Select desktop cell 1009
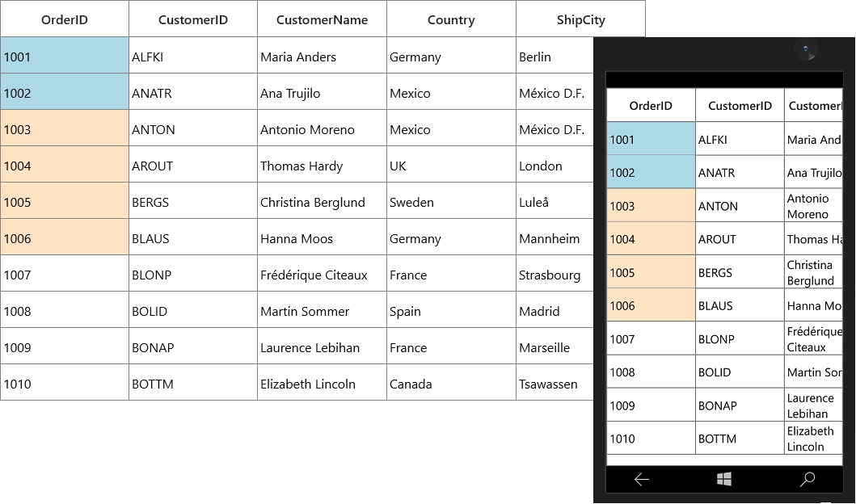This screenshot has height=504, width=856. (x=65, y=346)
